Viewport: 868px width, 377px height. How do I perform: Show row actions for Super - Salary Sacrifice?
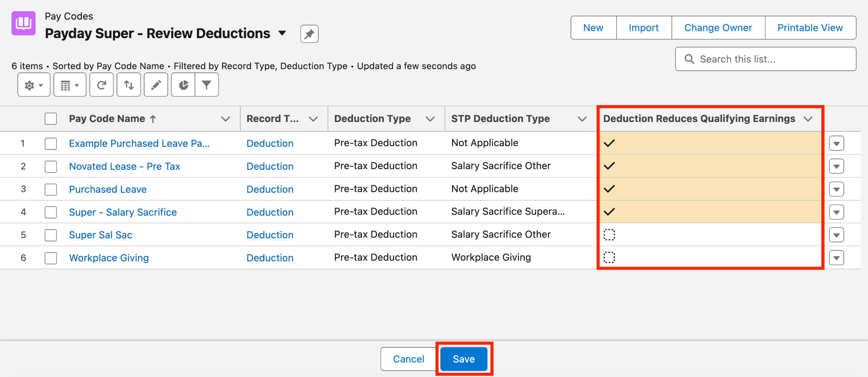point(837,212)
